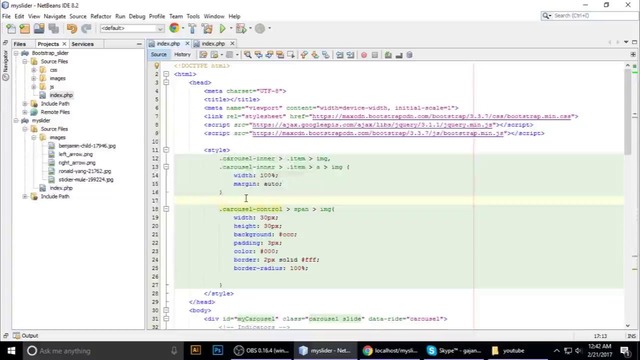Click the Profile Project round icon
This screenshot has height=360, width=640.
coord(260,29)
